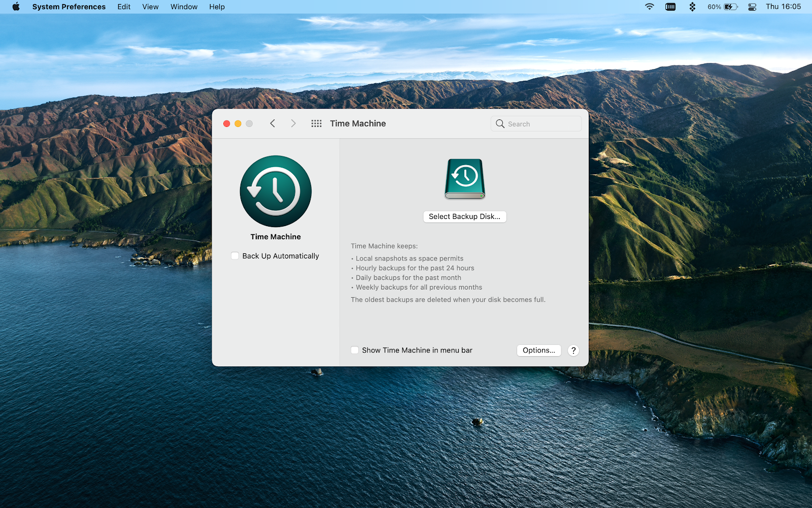The height and width of the screenshot is (508, 812).
Task: Open the Window menu
Action: pyautogui.click(x=184, y=7)
